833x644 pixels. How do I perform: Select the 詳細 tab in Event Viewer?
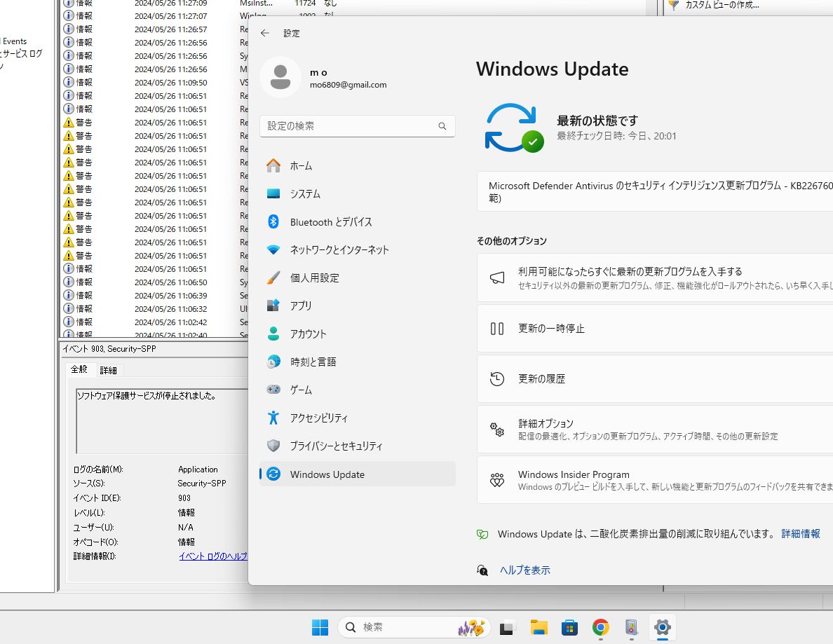point(109,370)
